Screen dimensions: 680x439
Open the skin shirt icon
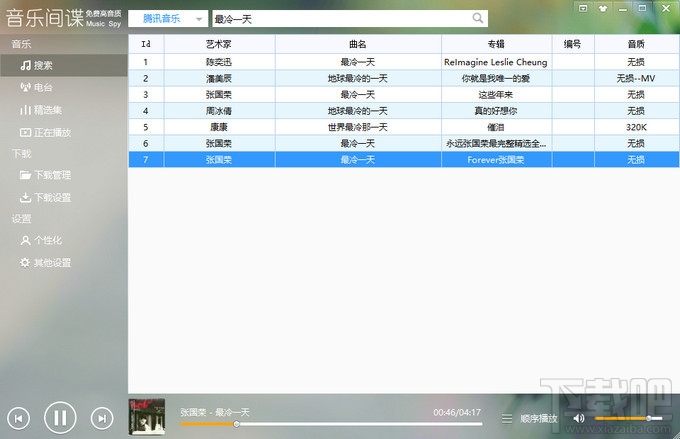[x=603, y=8]
